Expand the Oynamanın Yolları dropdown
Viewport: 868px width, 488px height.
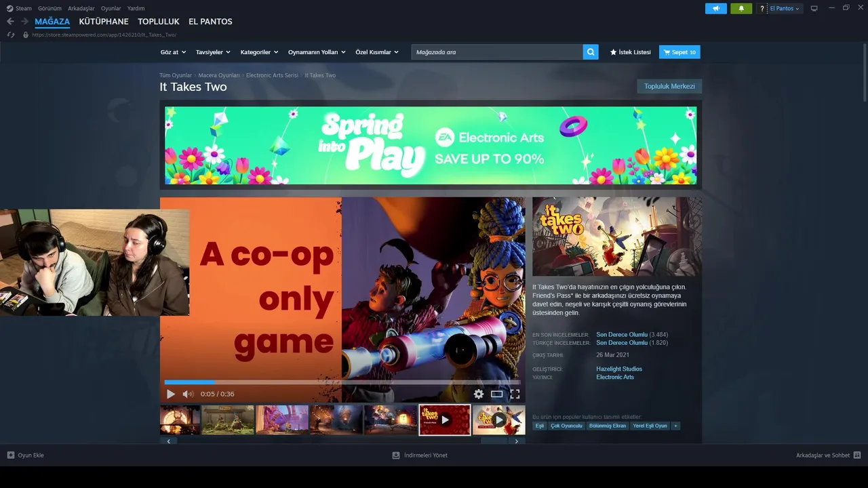point(317,52)
